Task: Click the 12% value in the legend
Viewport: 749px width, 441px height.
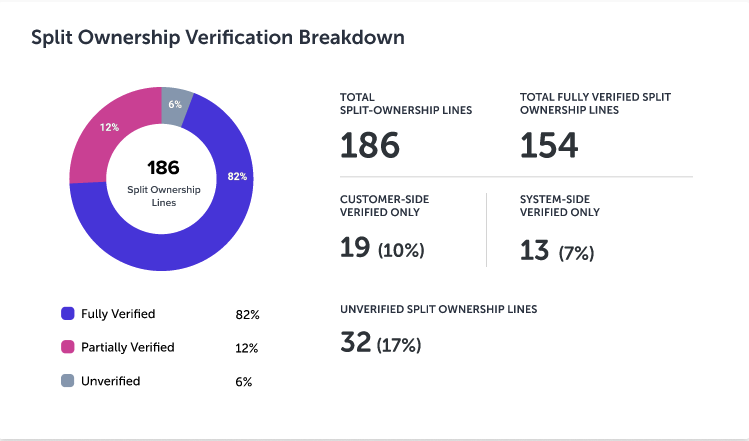Action: pyautogui.click(x=247, y=348)
